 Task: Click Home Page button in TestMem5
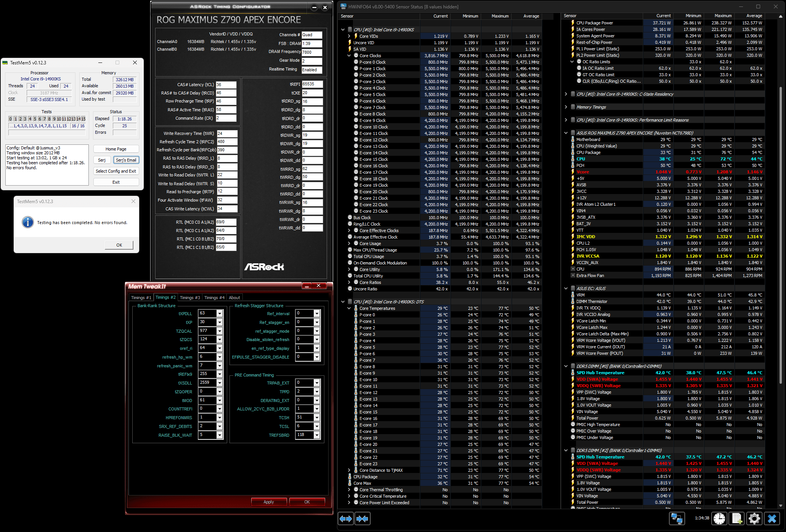click(x=116, y=149)
